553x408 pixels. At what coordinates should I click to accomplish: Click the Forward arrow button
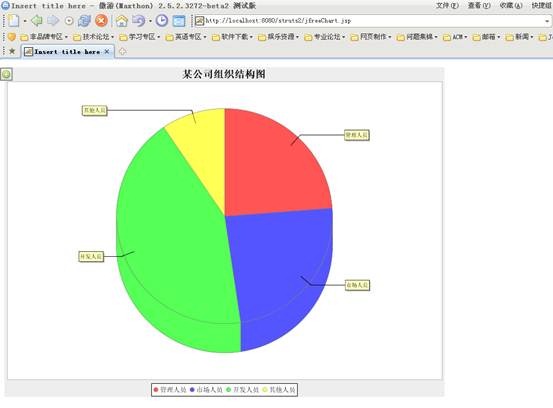tap(53, 21)
